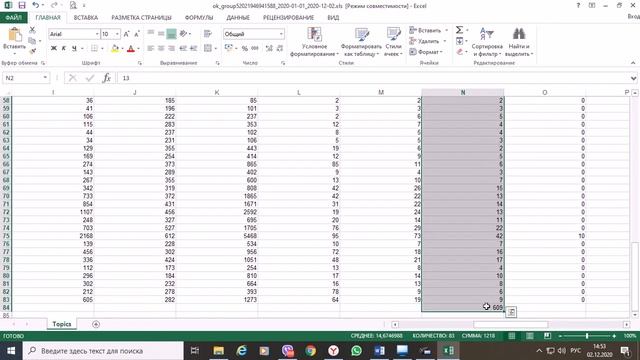Click the Decrease Indent icon

point(183,48)
